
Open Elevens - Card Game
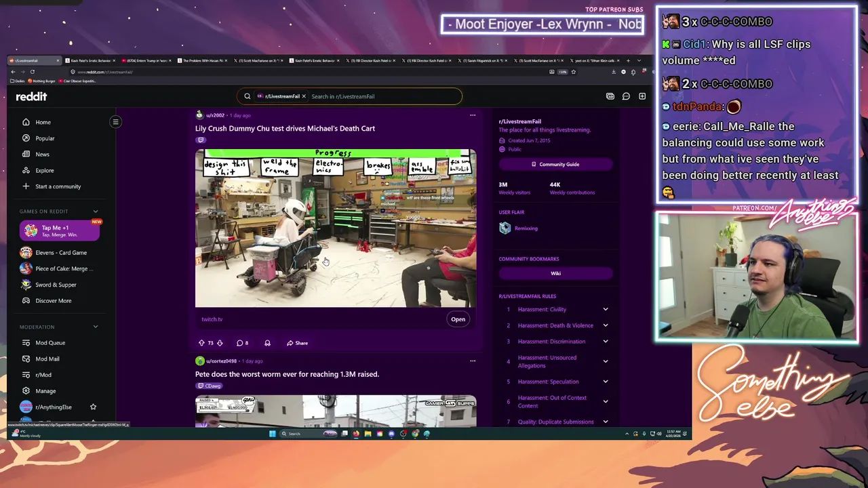(x=60, y=253)
